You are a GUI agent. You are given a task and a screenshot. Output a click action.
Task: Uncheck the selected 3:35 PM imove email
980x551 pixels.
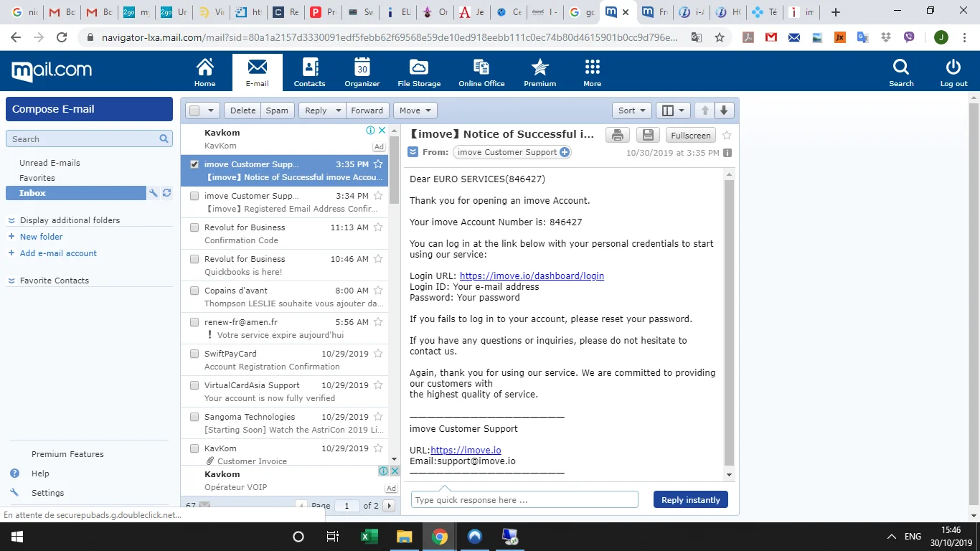point(194,164)
